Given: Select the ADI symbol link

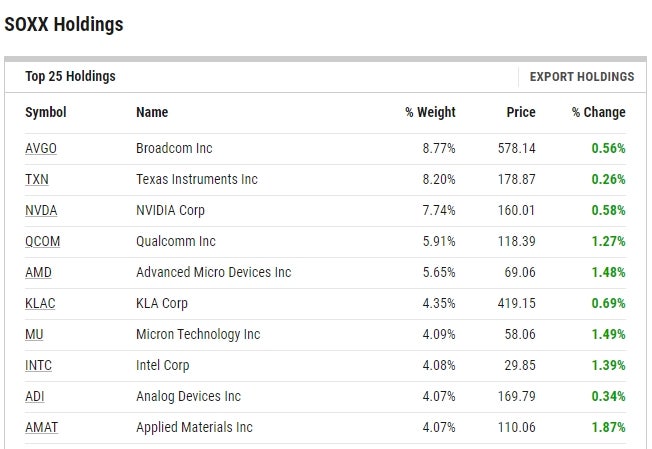Looking at the screenshot, I should coord(35,396).
